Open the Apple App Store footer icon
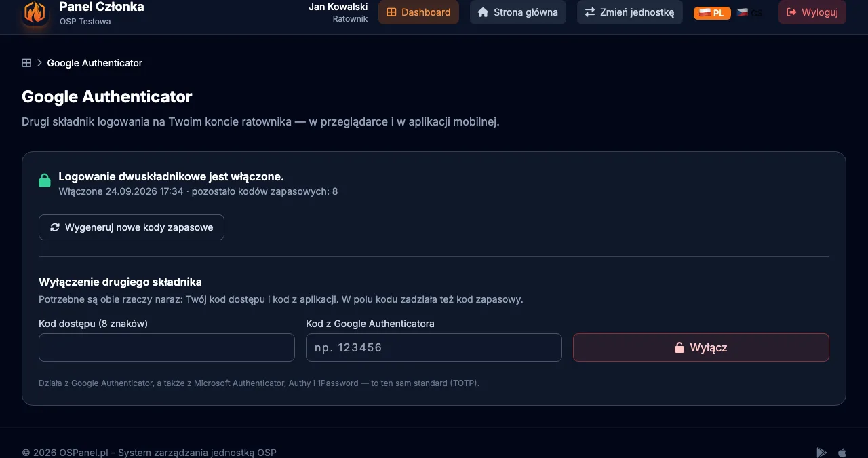The width and height of the screenshot is (868, 458). (x=842, y=453)
